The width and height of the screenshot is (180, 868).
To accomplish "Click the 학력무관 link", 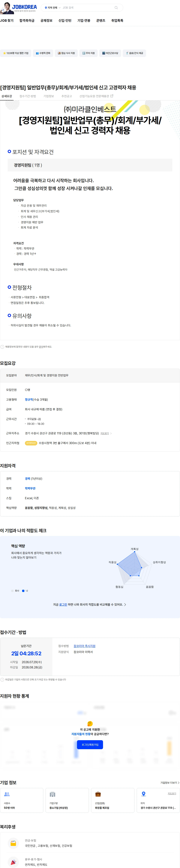I will [30, 488].
